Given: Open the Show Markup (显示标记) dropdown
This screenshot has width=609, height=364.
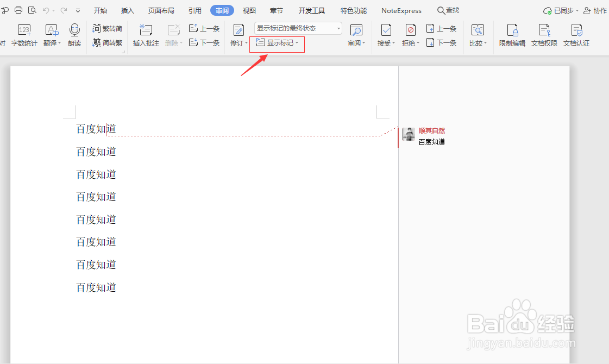Looking at the screenshot, I should 277,43.
